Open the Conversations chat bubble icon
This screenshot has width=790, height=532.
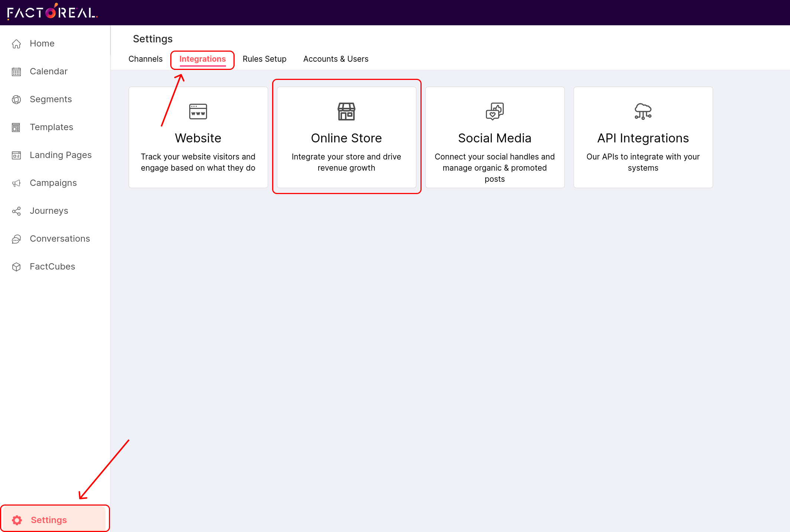point(16,239)
